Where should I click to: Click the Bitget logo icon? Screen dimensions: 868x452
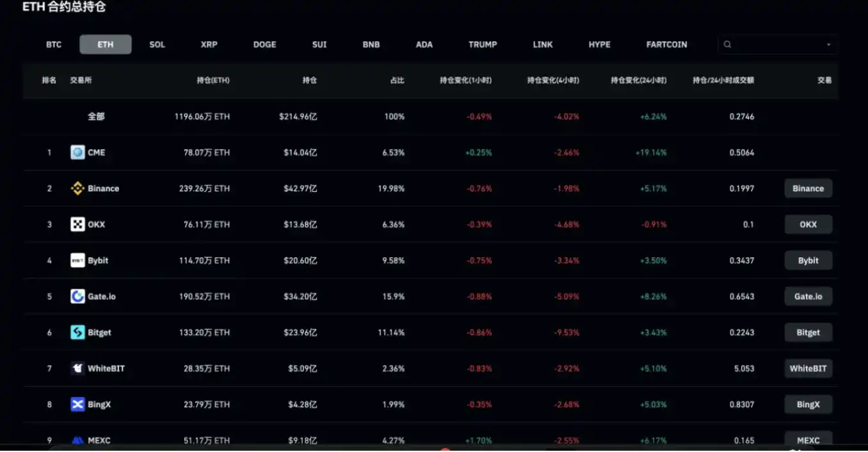click(x=77, y=332)
